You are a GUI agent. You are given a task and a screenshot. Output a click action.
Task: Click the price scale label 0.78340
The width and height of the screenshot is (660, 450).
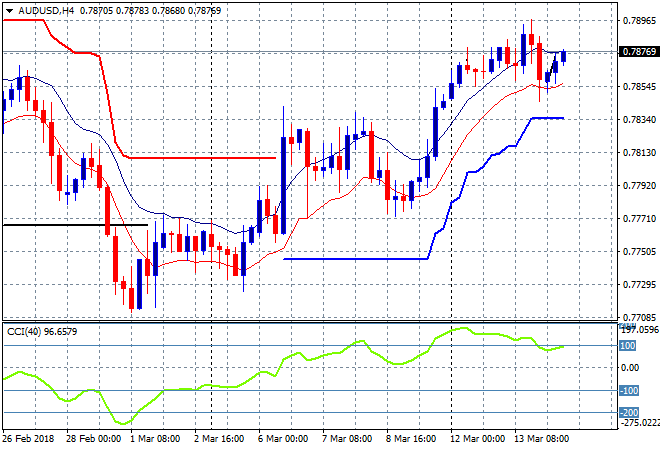pos(639,120)
